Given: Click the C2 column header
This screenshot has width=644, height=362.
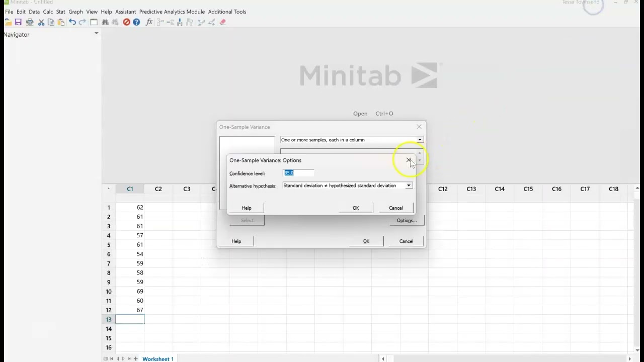Looking at the screenshot, I should coord(158,189).
